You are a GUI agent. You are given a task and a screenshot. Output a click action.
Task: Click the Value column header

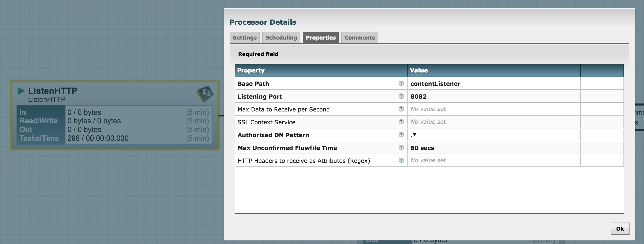click(x=494, y=70)
